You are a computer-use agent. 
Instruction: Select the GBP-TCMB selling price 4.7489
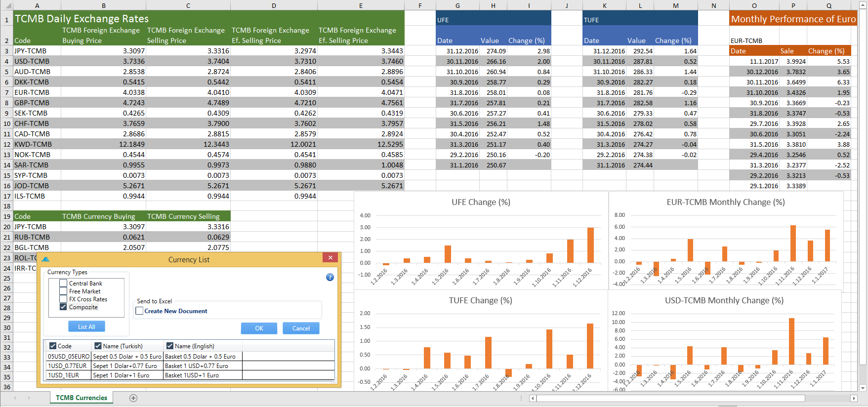click(x=188, y=103)
